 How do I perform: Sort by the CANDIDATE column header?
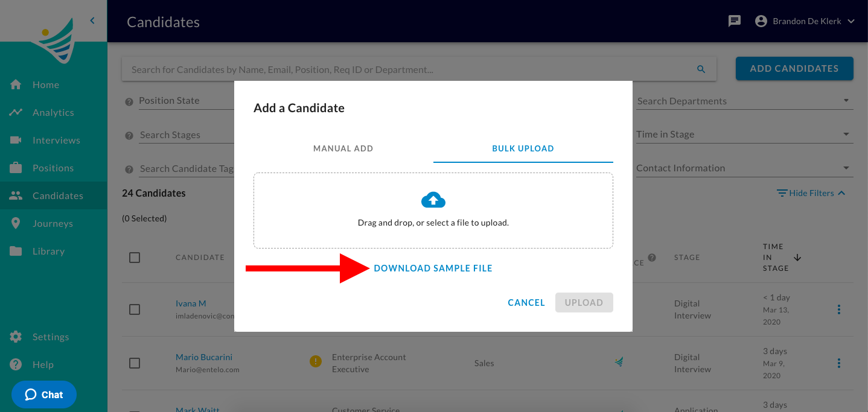200,258
